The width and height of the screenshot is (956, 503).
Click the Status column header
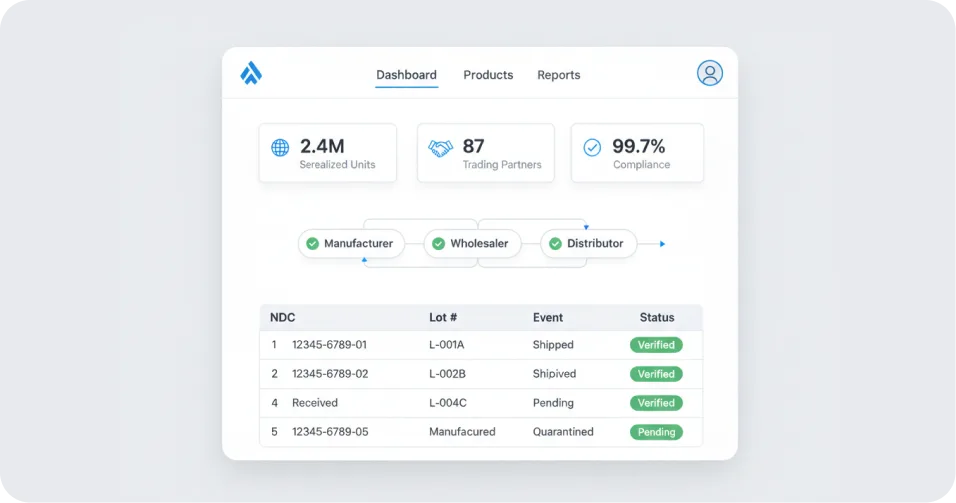tap(657, 318)
